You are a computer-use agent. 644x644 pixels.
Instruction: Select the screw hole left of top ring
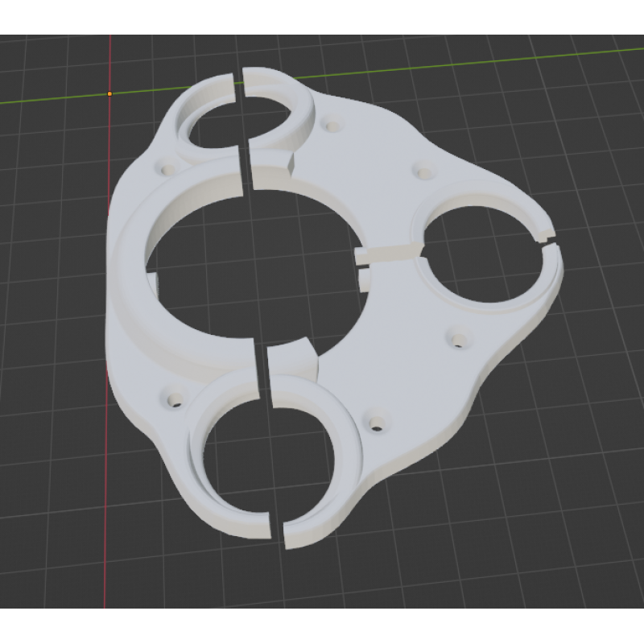(x=168, y=170)
